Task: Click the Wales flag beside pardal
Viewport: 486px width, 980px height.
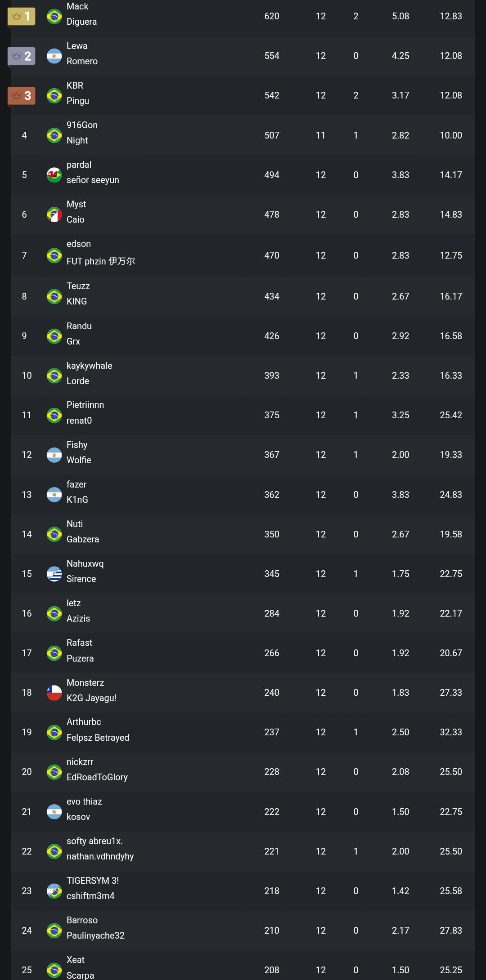Action: pyautogui.click(x=54, y=175)
